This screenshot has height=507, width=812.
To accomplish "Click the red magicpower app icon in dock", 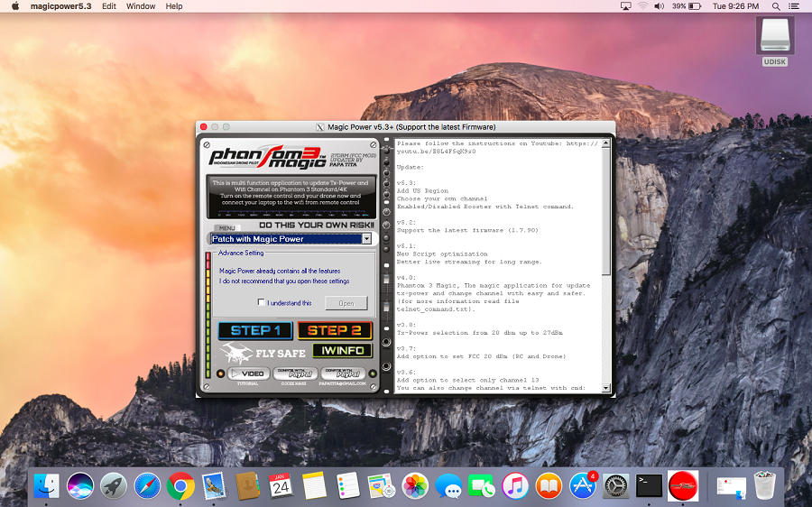I will click(x=683, y=485).
